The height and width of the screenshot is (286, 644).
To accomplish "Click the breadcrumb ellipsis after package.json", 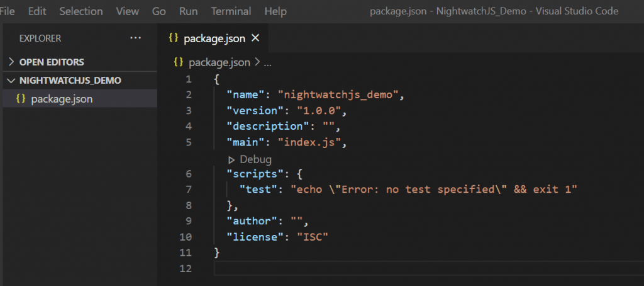I will (x=267, y=62).
